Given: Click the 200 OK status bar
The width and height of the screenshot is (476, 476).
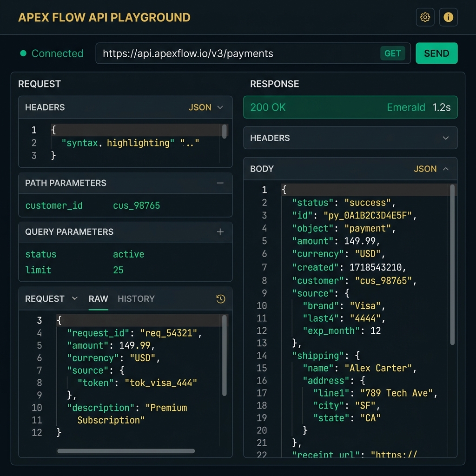Looking at the screenshot, I should (x=350, y=107).
